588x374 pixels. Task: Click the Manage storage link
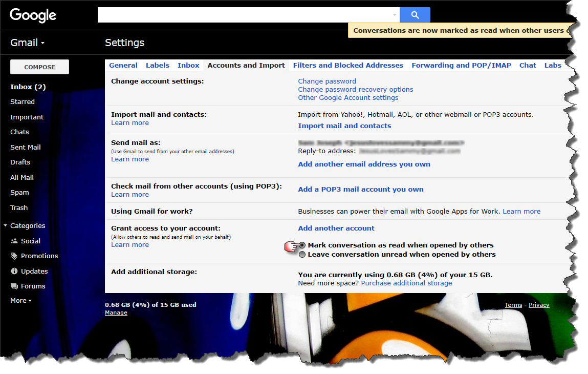116,313
